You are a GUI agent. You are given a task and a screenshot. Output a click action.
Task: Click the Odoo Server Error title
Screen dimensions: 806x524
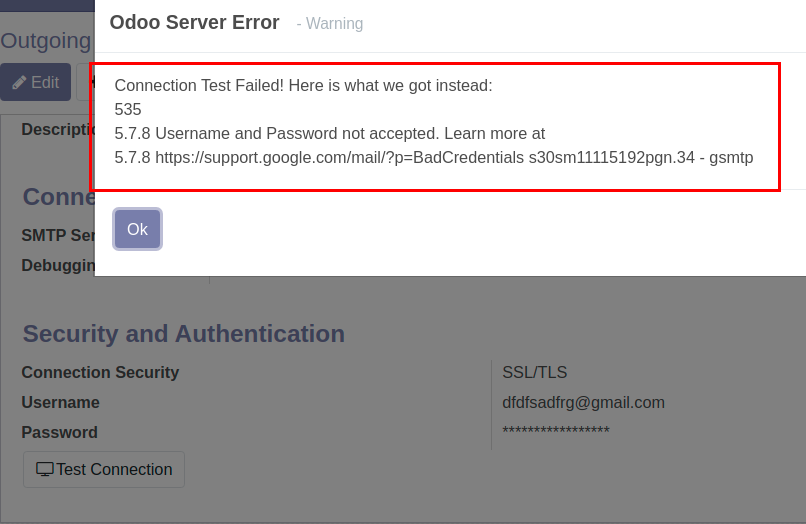[194, 23]
